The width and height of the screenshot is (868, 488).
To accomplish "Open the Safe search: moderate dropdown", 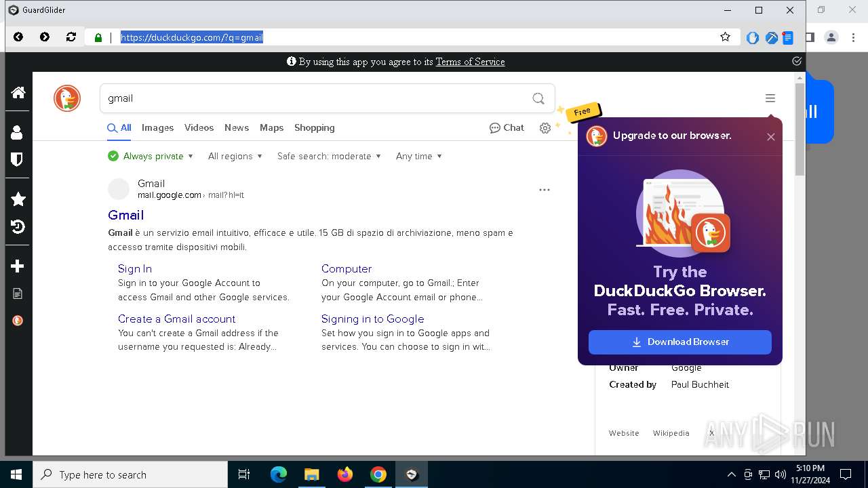I will 329,156.
